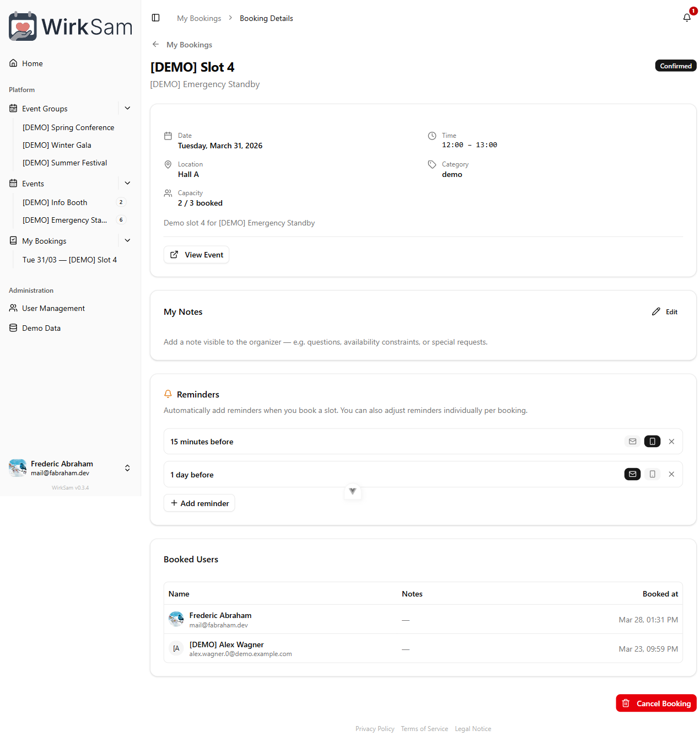Click Notes column header
Screen dimensions: 700x736
point(412,594)
